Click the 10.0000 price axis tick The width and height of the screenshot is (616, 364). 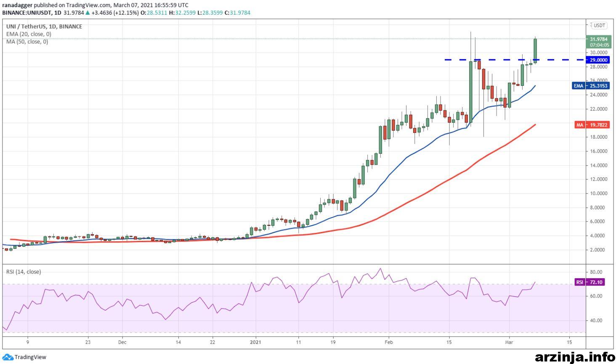tap(598, 193)
